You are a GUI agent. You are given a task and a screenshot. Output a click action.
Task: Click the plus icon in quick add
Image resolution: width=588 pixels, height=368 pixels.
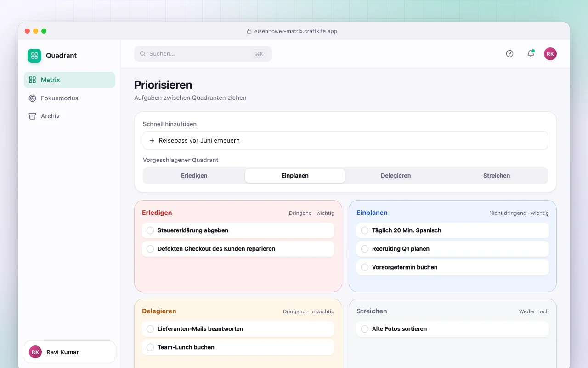(x=152, y=140)
